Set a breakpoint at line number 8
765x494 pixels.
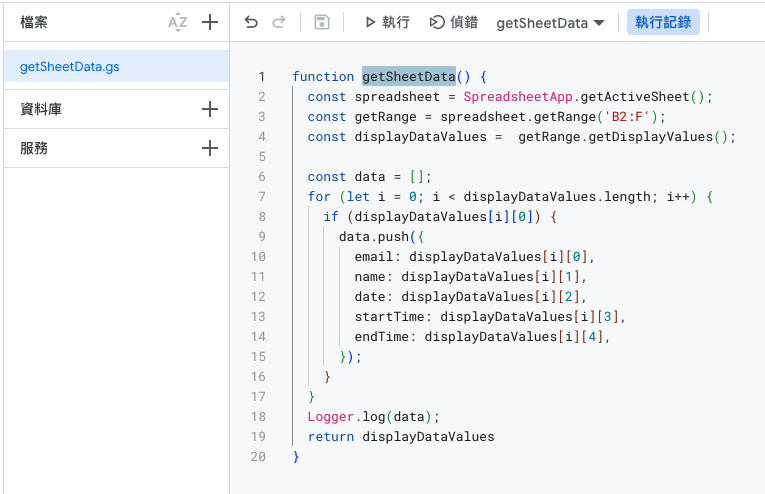pos(261,217)
